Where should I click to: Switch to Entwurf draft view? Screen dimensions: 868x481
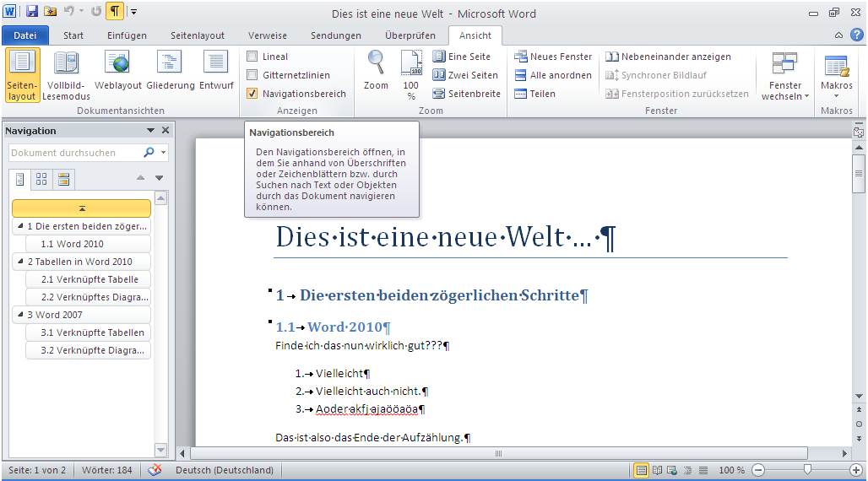216,71
